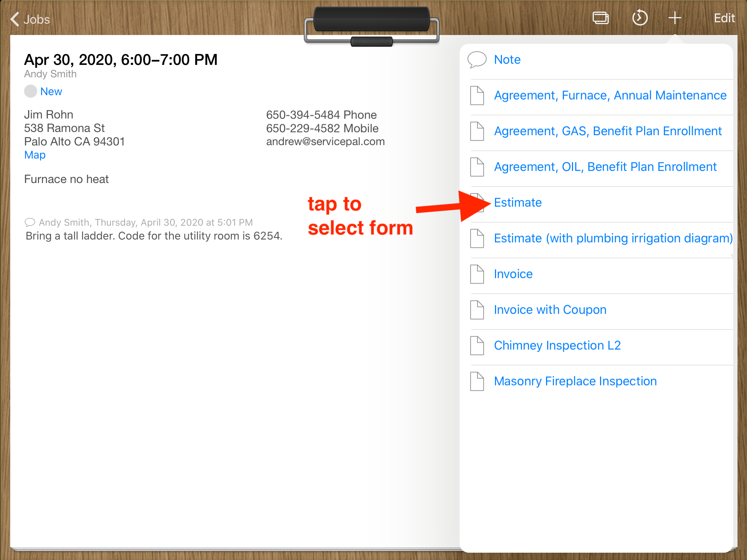This screenshot has height=560, width=747.
Task: Pick Agreement, OIL, Benefit Plan Enrollment
Action: click(x=605, y=167)
